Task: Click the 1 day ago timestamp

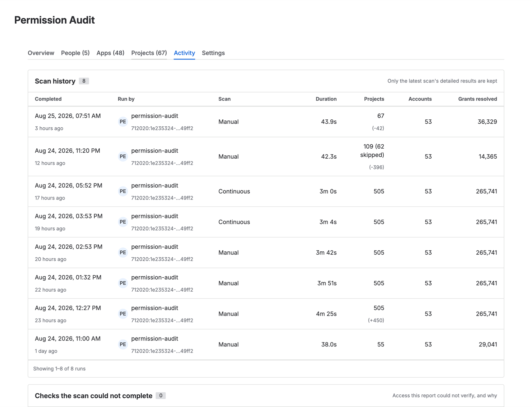Action: (46, 351)
